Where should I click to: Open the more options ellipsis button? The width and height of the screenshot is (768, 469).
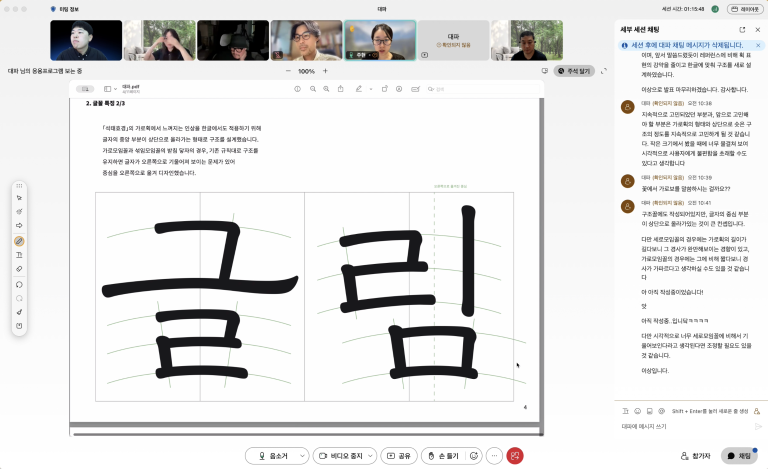tap(494, 456)
